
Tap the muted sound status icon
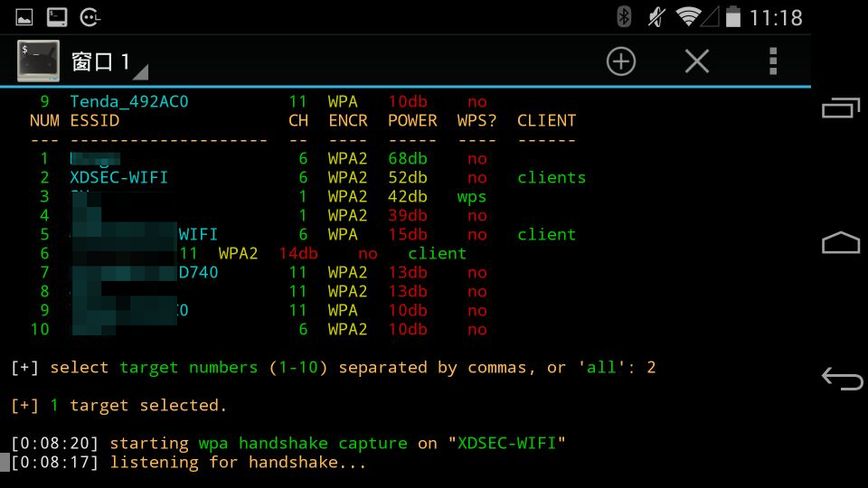coord(656,16)
